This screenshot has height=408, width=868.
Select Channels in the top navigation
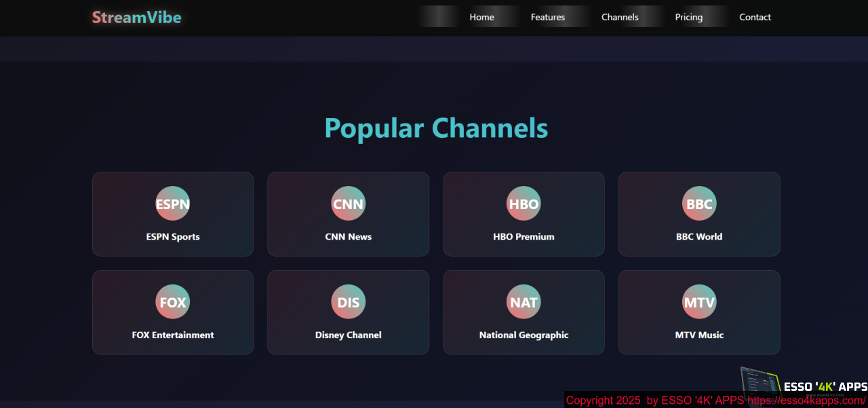click(x=620, y=17)
